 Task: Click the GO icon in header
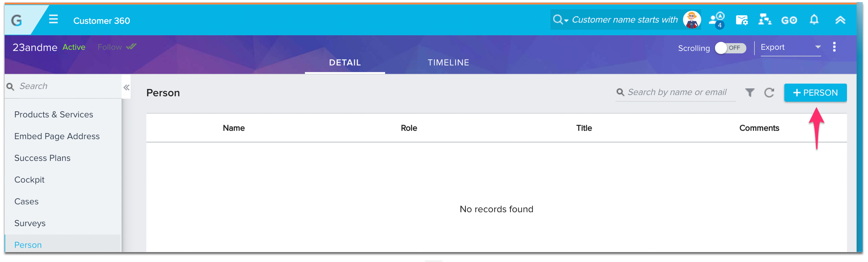pyautogui.click(x=789, y=20)
